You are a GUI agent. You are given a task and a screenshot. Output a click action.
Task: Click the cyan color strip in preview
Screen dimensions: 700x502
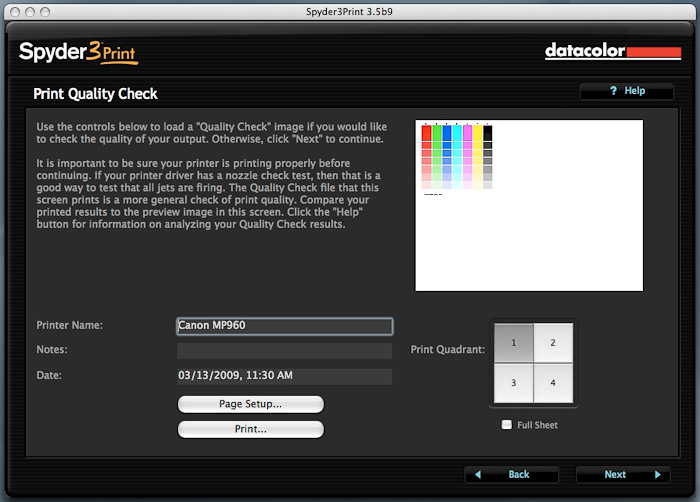point(457,135)
